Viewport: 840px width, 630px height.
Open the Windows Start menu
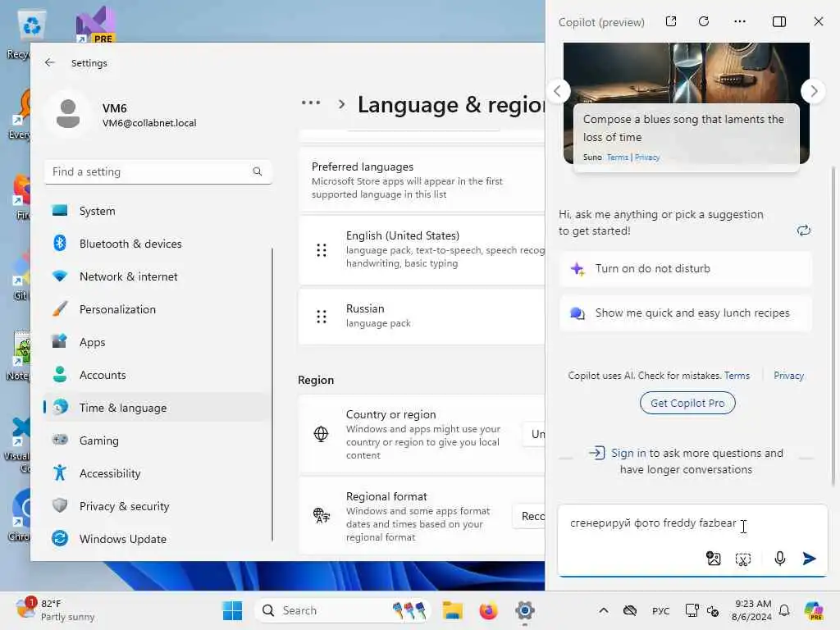click(232, 610)
